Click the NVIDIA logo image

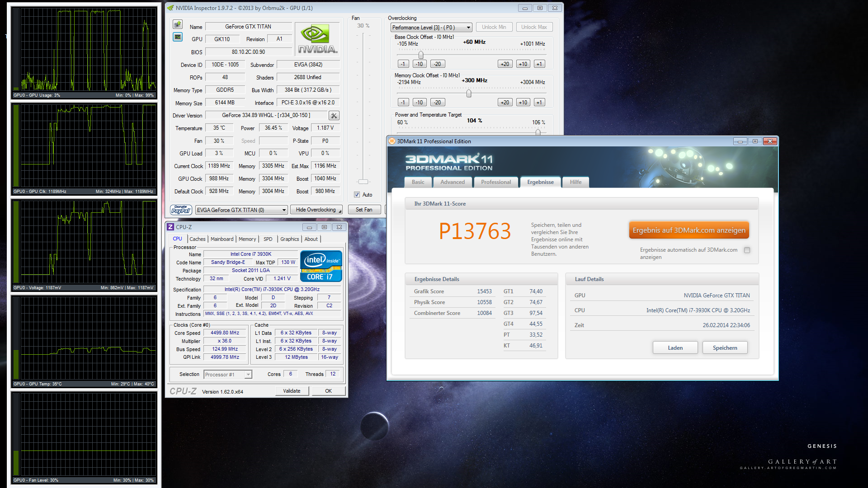point(317,39)
